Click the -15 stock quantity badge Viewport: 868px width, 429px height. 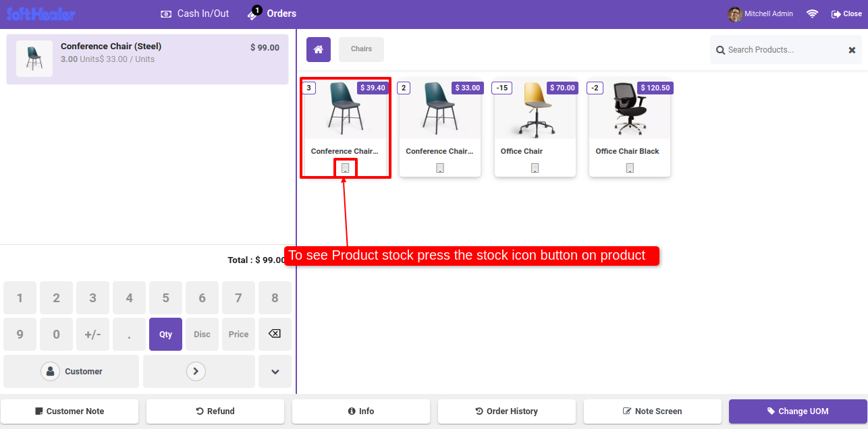coord(502,88)
